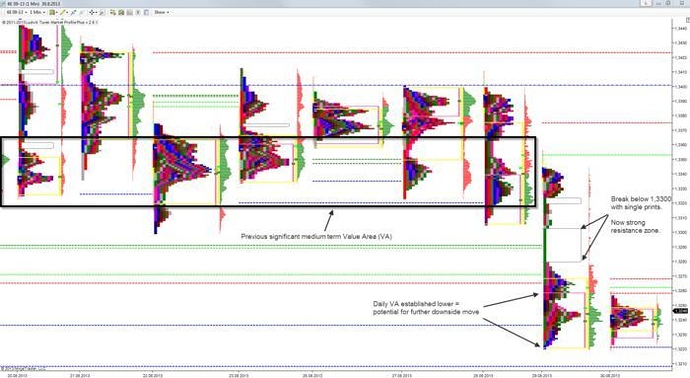Open the 6E 09-13 instrument selector dropdown
Screen dimensions: 690x378
[x=16, y=12]
